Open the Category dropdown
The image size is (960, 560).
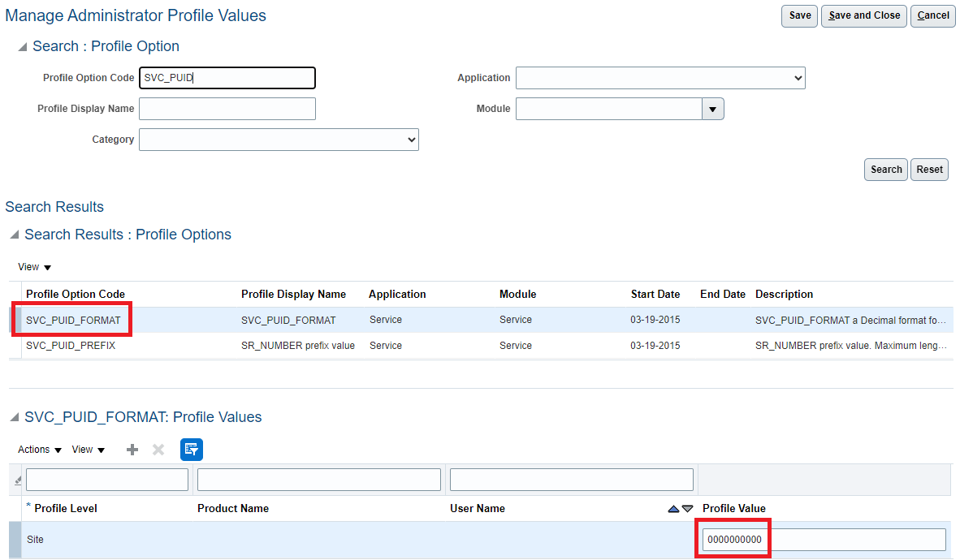(x=411, y=140)
